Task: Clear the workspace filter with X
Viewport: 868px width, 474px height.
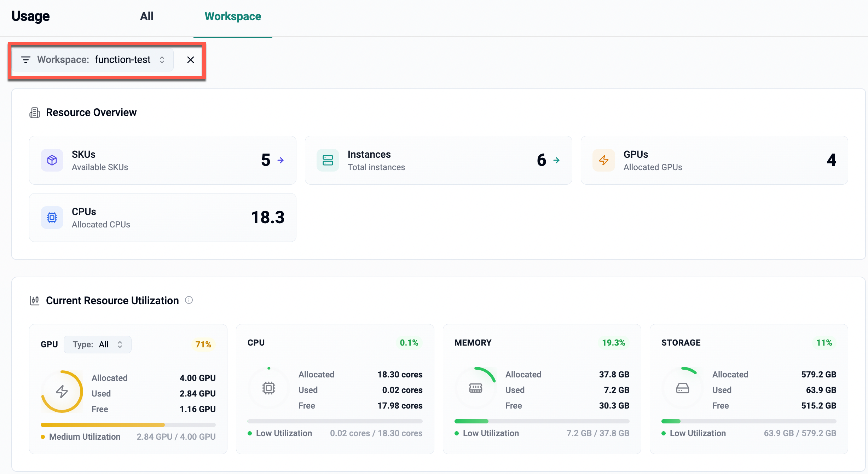Action: tap(191, 60)
